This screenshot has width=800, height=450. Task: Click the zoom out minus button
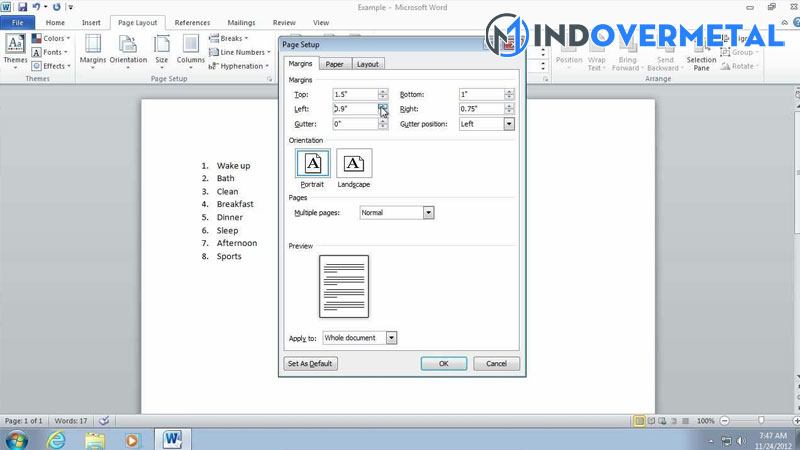pyautogui.click(x=724, y=421)
